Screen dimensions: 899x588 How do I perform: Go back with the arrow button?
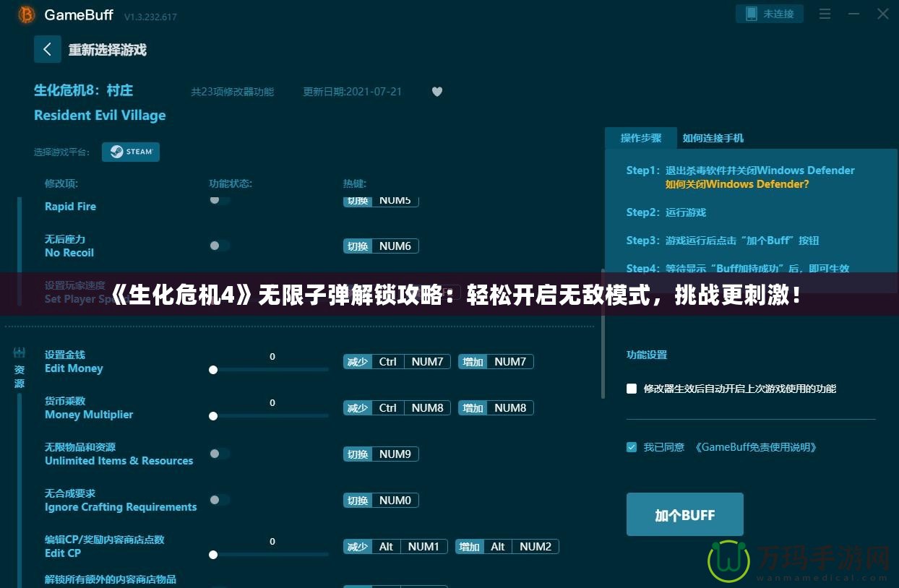click(48, 49)
